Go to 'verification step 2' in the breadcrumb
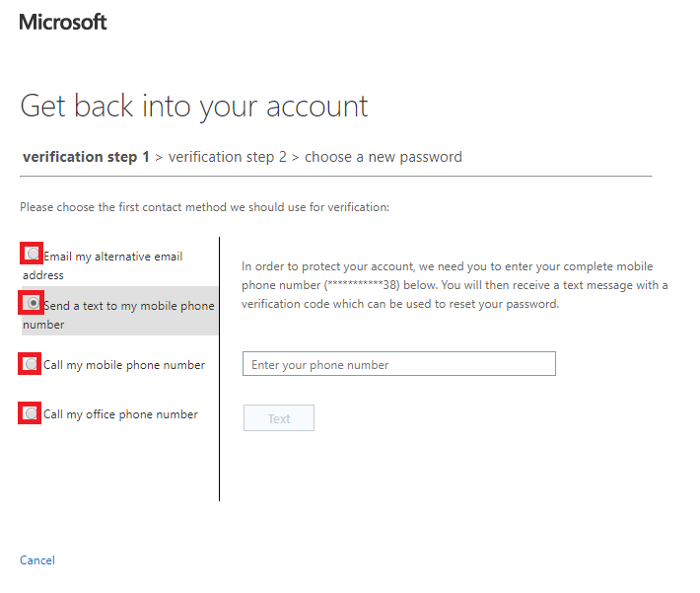This screenshot has height=593, width=700. 228,157
